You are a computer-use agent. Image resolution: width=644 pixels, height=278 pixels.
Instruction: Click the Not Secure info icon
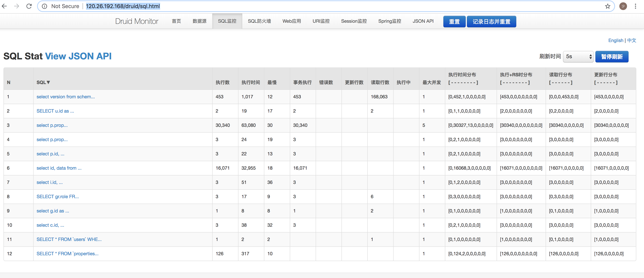[x=45, y=6]
